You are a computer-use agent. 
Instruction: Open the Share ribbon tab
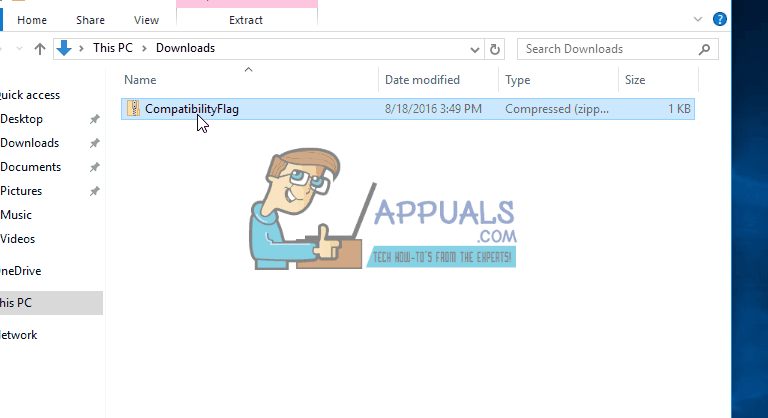[90, 20]
